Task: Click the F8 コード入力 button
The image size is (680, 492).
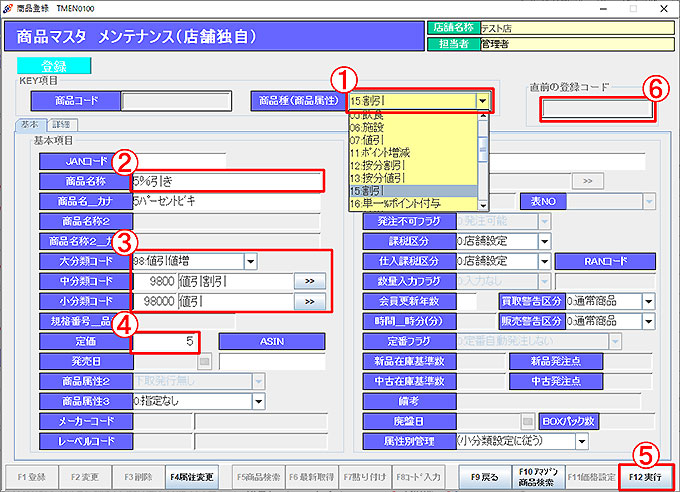Action: click(x=419, y=477)
